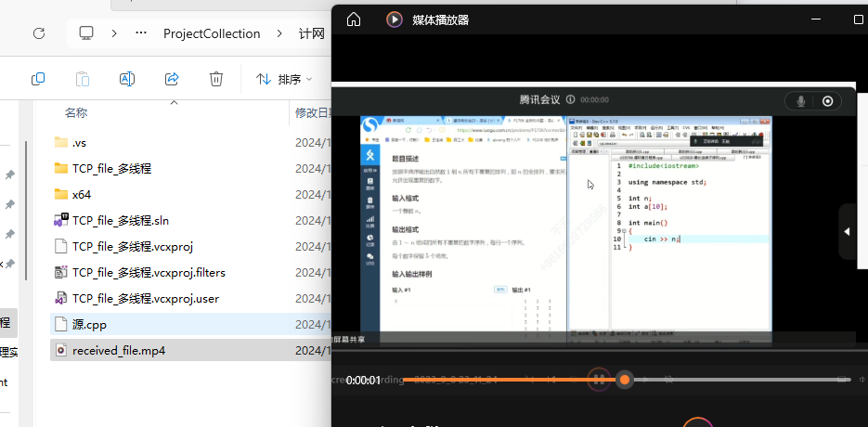Click the Copy icon in Explorer toolbar
The image size is (868, 427).
[x=38, y=79]
